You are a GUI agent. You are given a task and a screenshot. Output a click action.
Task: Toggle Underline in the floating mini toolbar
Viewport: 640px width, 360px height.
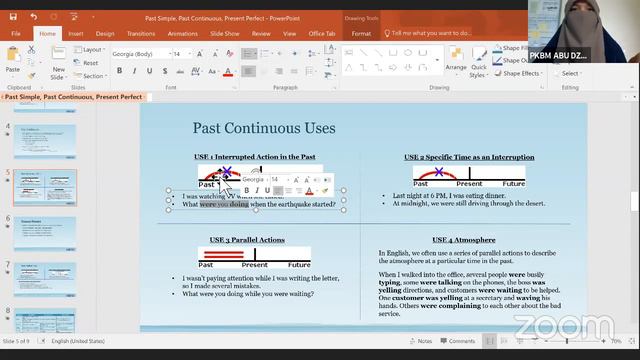point(267,191)
